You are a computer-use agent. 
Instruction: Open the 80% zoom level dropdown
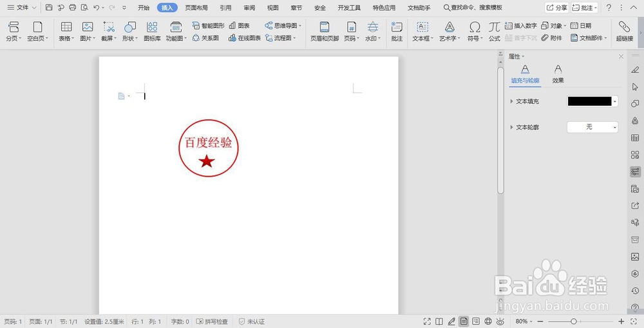click(x=524, y=322)
